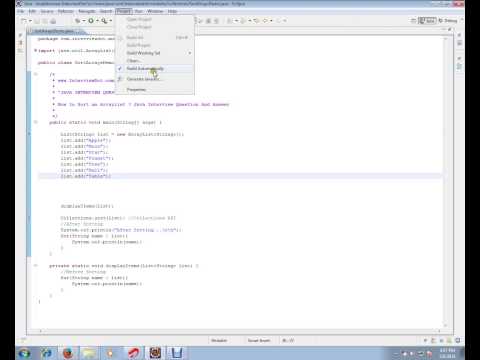This screenshot has height=360, width=480.
Task: Toggle the Build Automatically menu option
Action: (x=154, y=69)
